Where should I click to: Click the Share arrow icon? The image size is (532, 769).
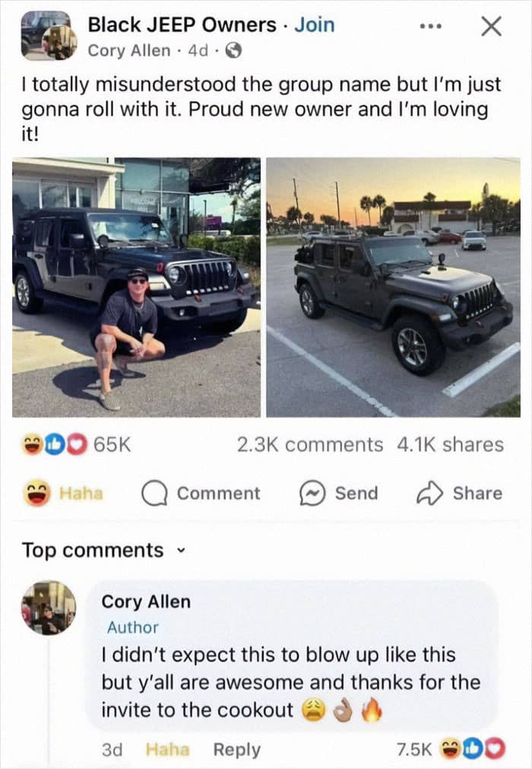429,494
